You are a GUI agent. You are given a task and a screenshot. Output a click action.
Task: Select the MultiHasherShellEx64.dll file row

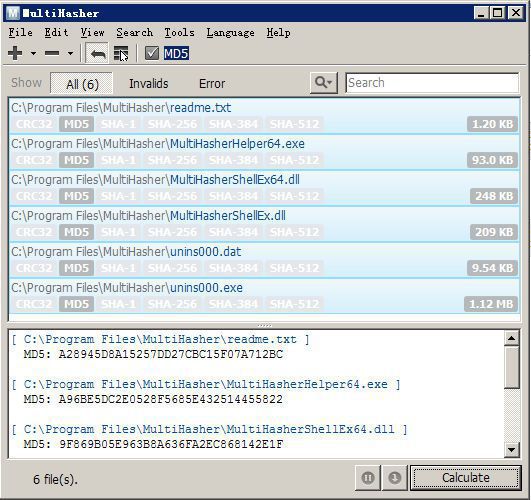point(264,188)
